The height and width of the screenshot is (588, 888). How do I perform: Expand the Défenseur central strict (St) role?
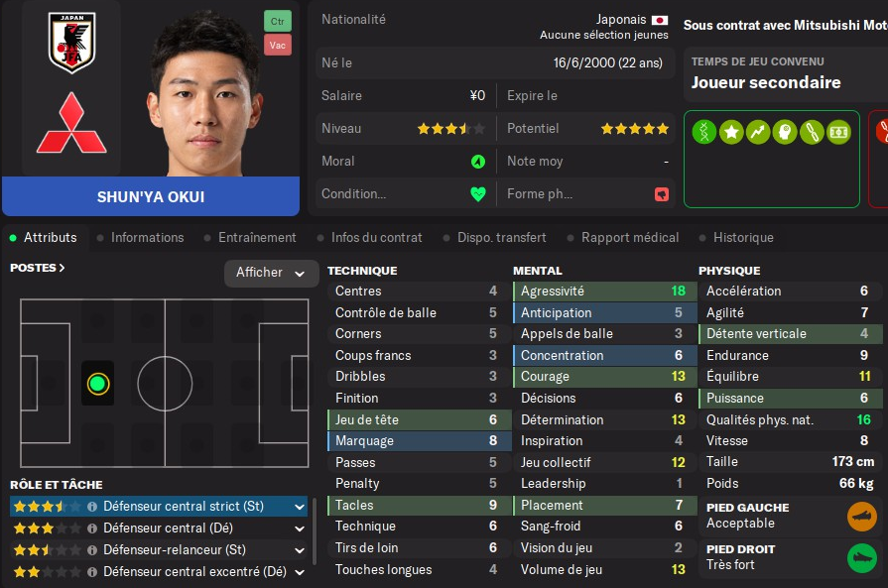300,507
